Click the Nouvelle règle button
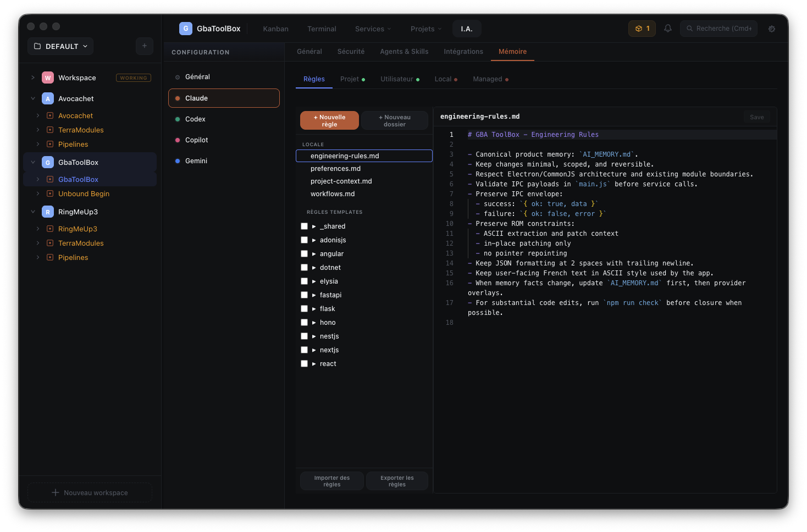Screen dimensions: 807x532 [x=329, y=120]
